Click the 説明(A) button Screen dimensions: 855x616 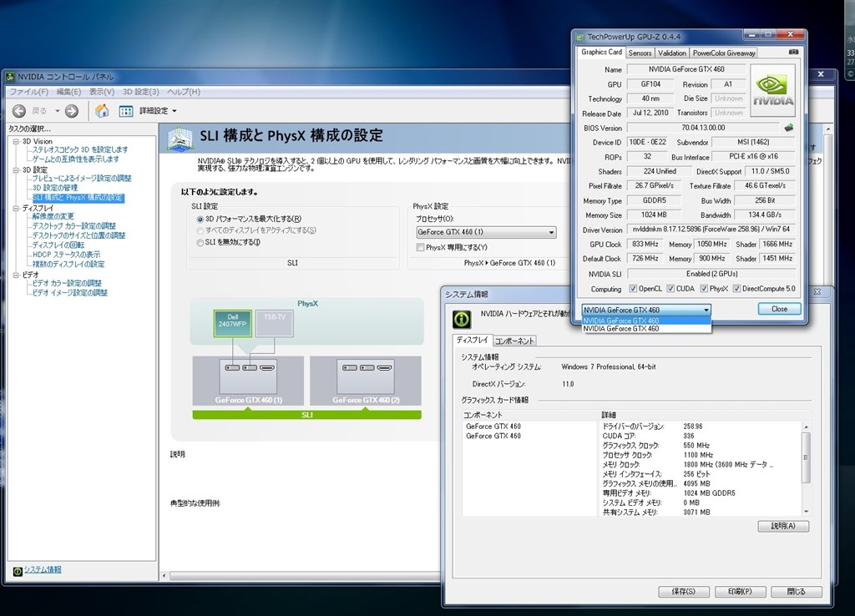point(783,526)
